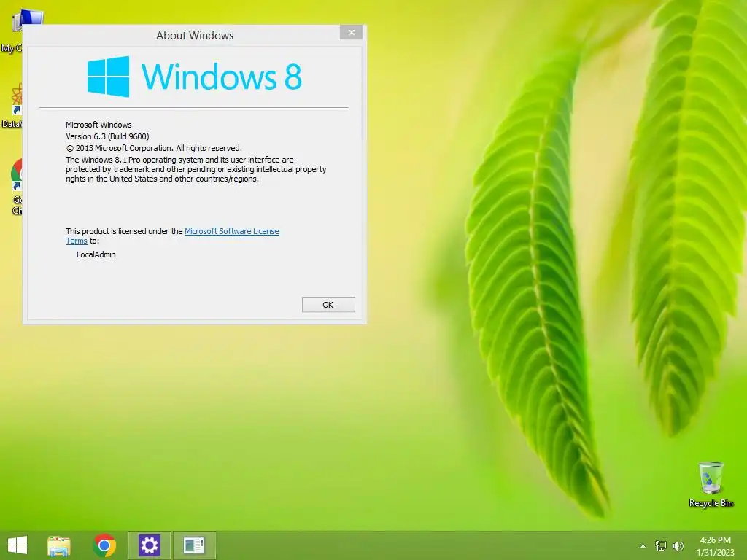Open the gear settings app in taskbar
The height and width of the screenshot is (560, 747).
point(149,545)
